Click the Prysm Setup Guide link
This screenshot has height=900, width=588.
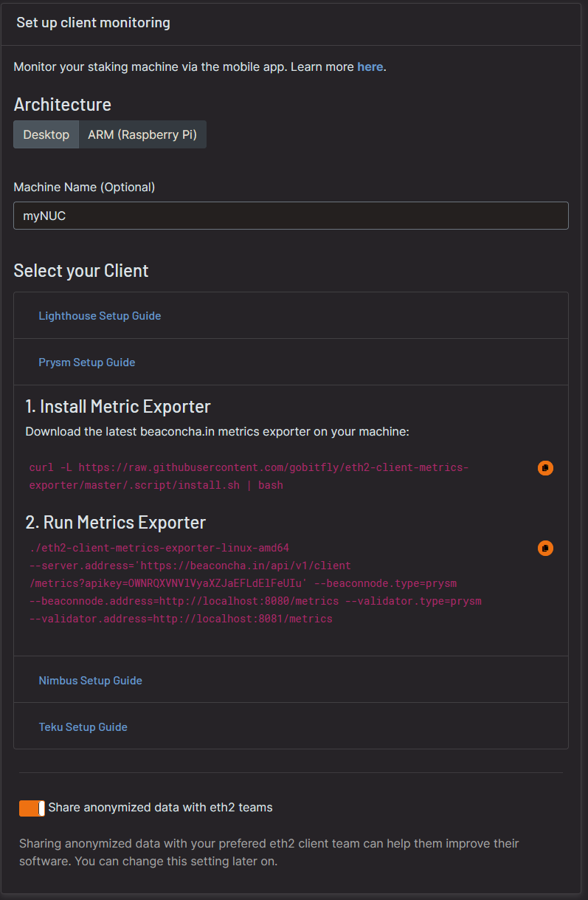[x=86, y=362]
